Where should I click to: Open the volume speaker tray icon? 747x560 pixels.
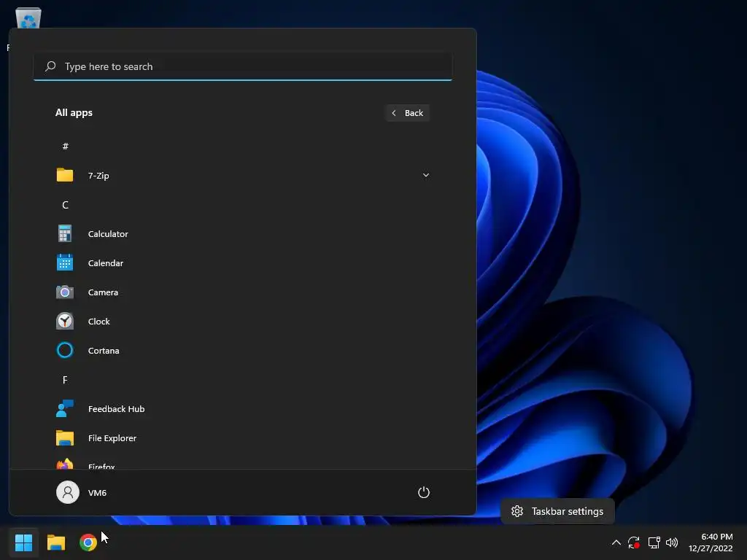(672, 542)
